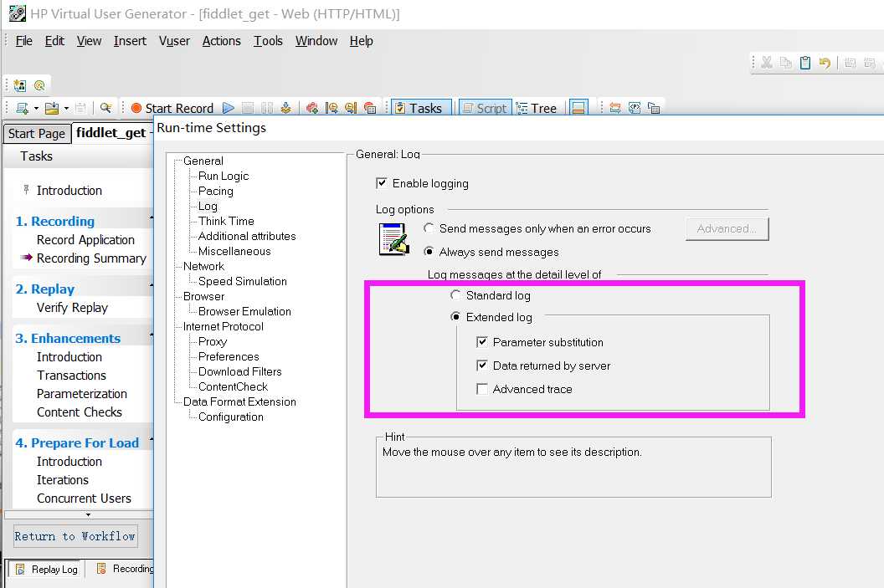Viewport: 884px width, 588px height.
Task: Click the notepad-with-pen Log options icon
Action: click(x=394, y=239)
